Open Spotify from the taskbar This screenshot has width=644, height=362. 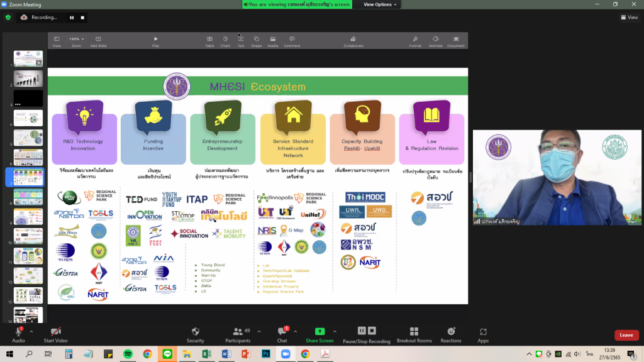tap(128, 354)
